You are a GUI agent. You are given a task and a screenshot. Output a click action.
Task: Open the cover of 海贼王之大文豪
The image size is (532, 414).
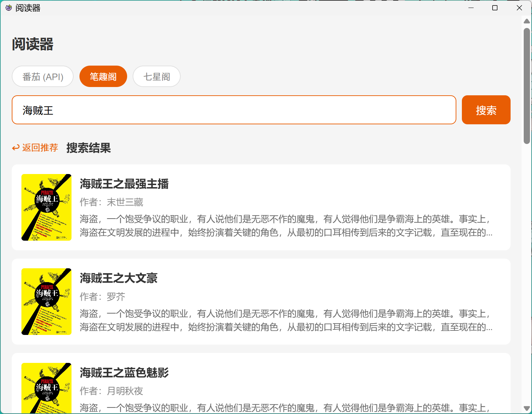point(46,301)
